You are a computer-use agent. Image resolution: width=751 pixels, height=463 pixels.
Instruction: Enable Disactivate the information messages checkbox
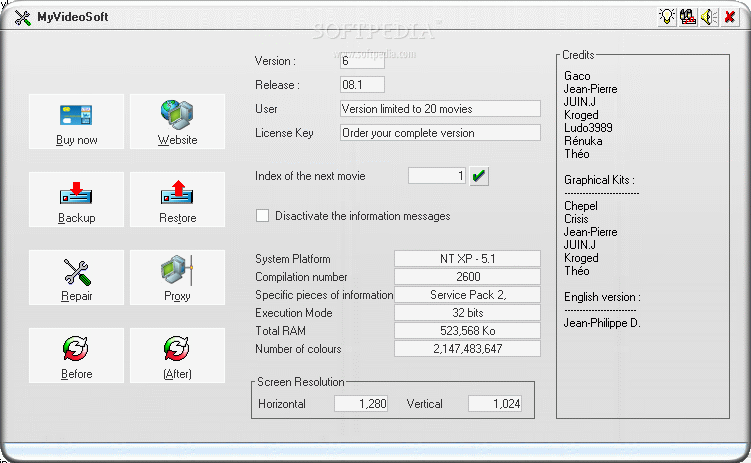262,215
